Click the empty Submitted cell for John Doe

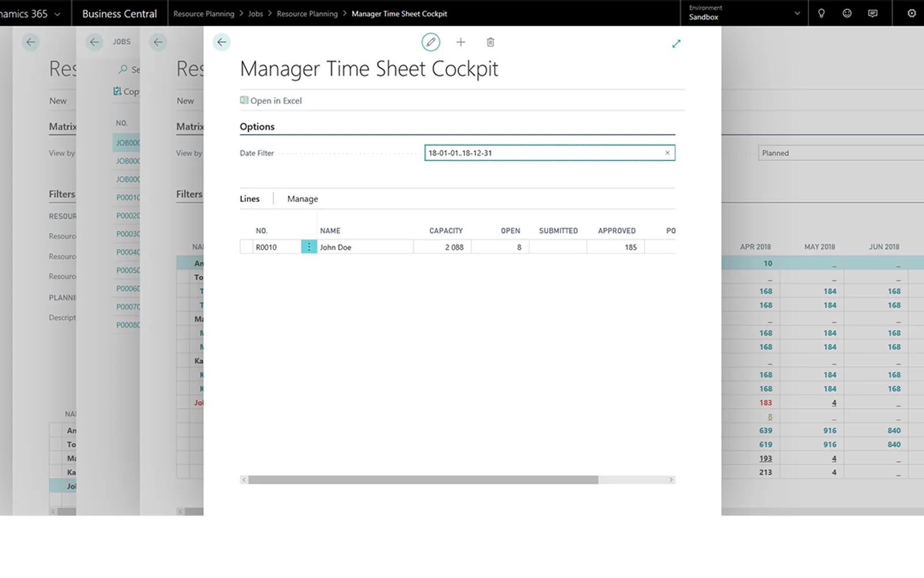tap(558, 247)
